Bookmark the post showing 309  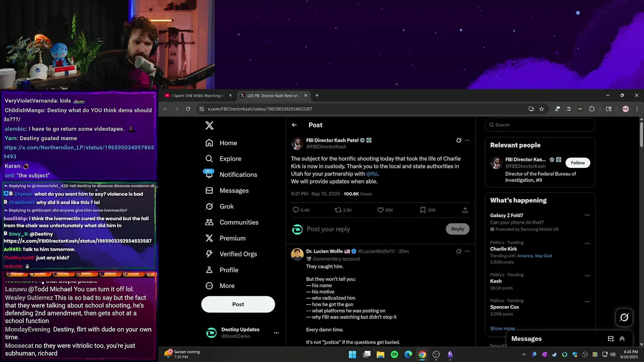(423, 210)
